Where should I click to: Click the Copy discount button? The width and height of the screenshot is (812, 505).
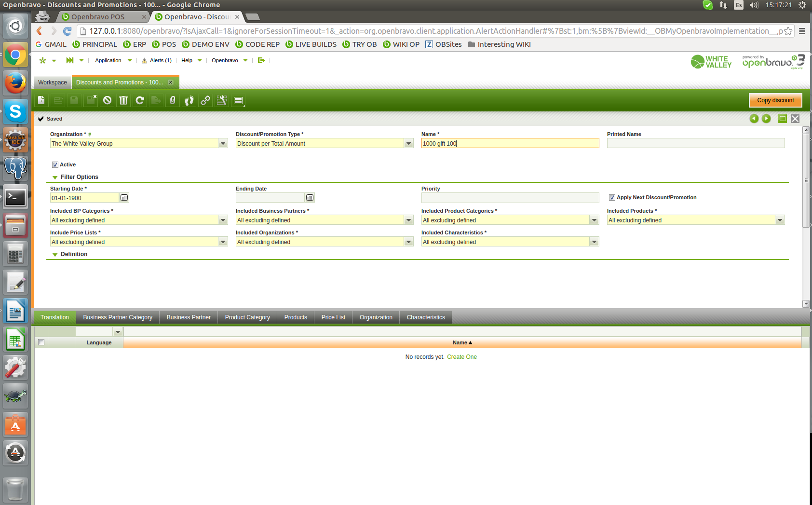775,100
